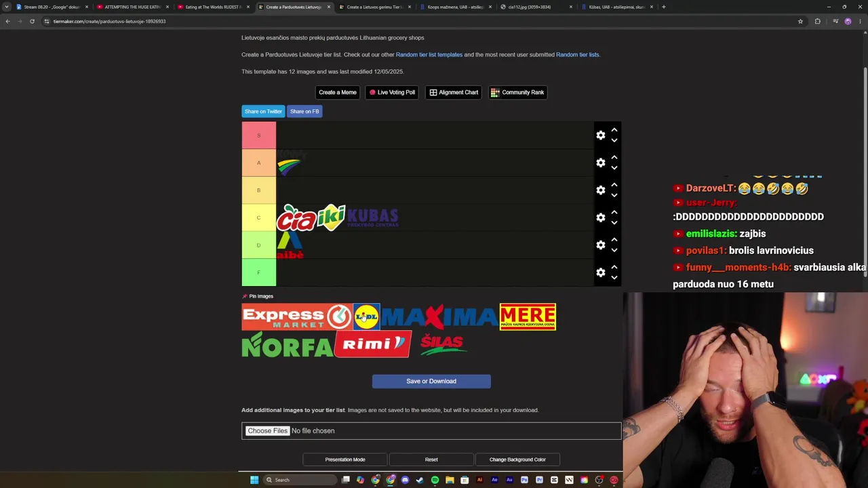Select the Čia logo in tier C

(x=296, y=218)
